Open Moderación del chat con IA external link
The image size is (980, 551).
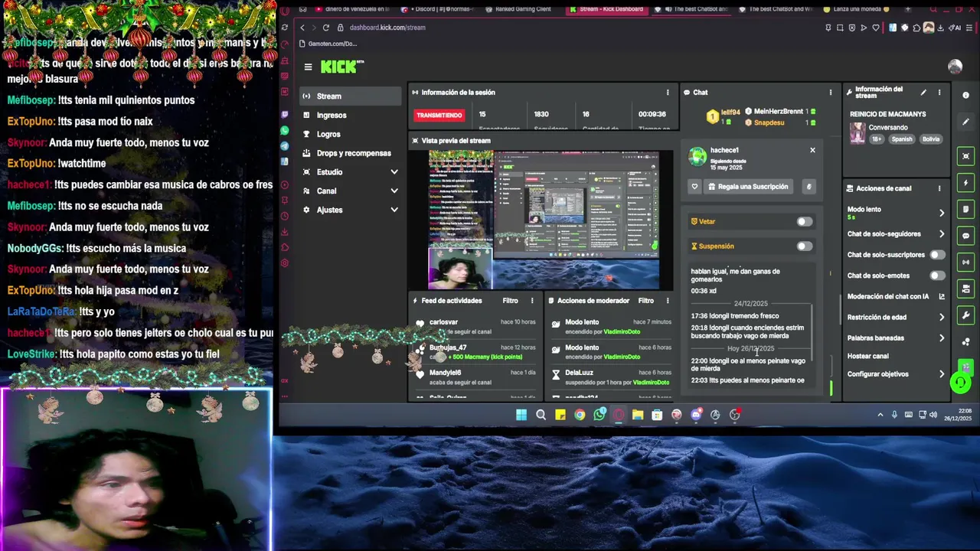(942, 297)
